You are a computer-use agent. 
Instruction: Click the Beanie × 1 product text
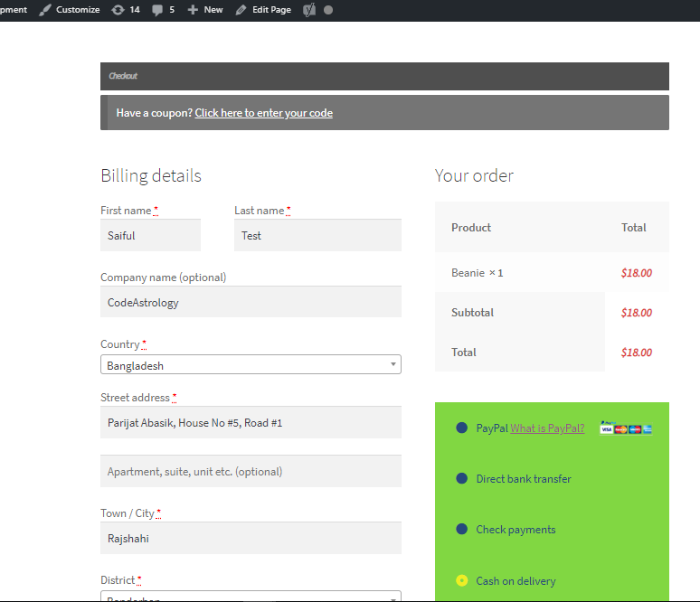pyautogui.click(x=477, y=273)
